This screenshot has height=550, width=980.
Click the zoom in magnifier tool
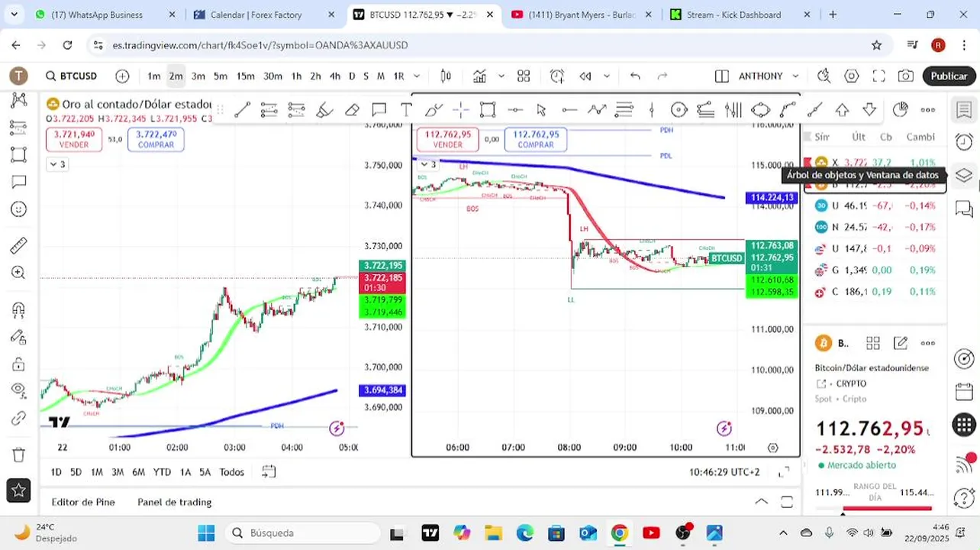(x=18, y=273)
